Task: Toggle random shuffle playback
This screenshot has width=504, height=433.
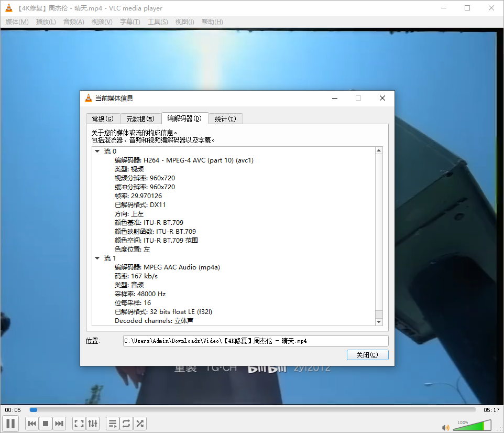Action: click(x=140, y=424)
